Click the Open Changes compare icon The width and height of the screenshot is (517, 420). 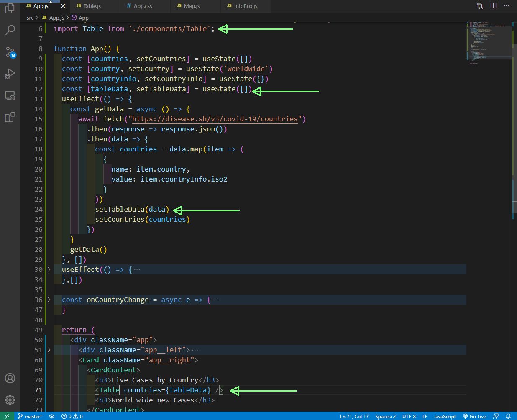[480, 6]
